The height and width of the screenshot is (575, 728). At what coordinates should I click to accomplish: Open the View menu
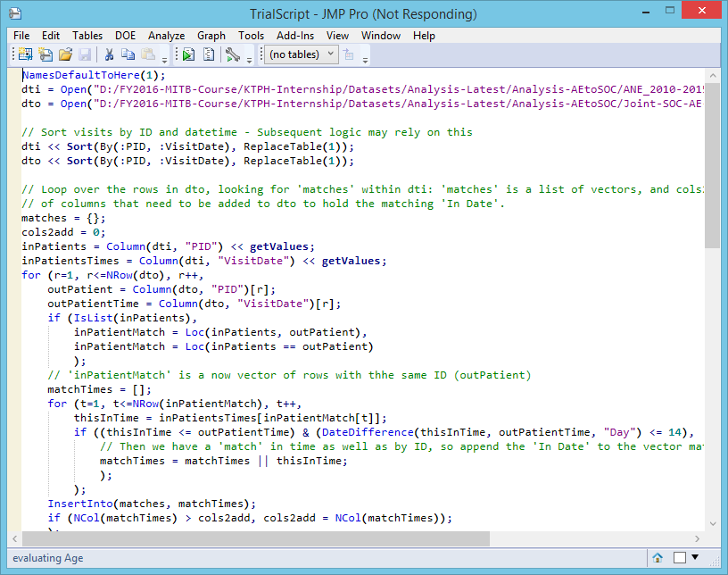[x=337, y=36]
